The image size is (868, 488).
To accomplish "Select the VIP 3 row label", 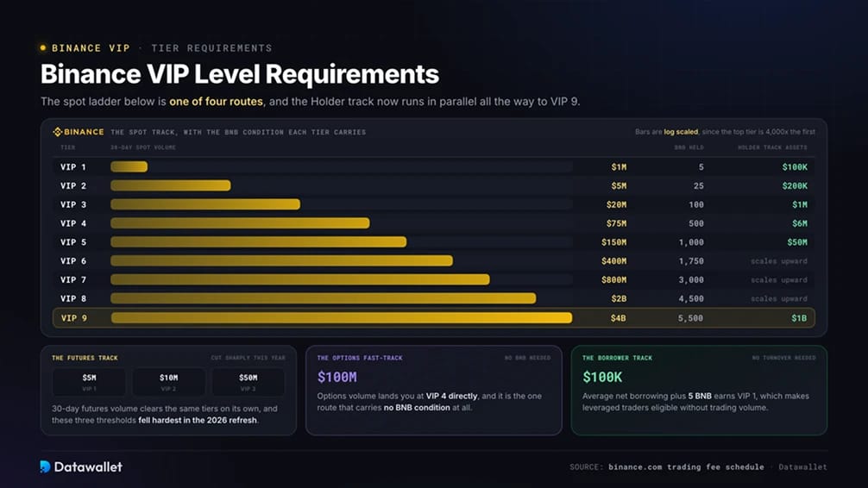I will [73, 204].
